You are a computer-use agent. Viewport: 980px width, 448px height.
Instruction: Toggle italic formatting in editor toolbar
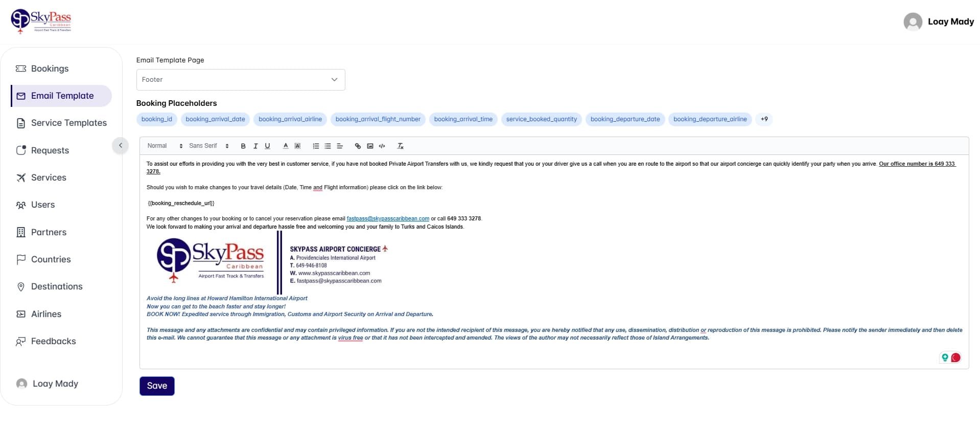[255, 146]
